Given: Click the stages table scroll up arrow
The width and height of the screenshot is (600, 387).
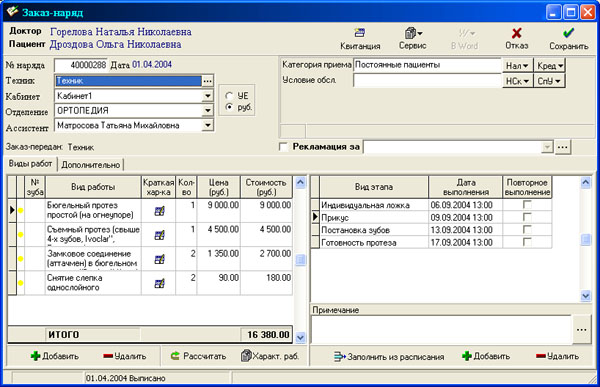Looking at the screenshot, I should 585,182.
